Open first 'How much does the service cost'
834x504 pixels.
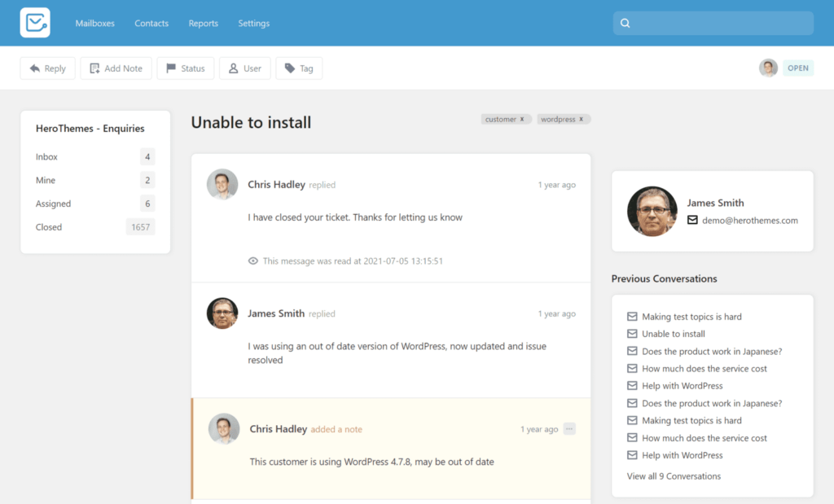[705, 368]
